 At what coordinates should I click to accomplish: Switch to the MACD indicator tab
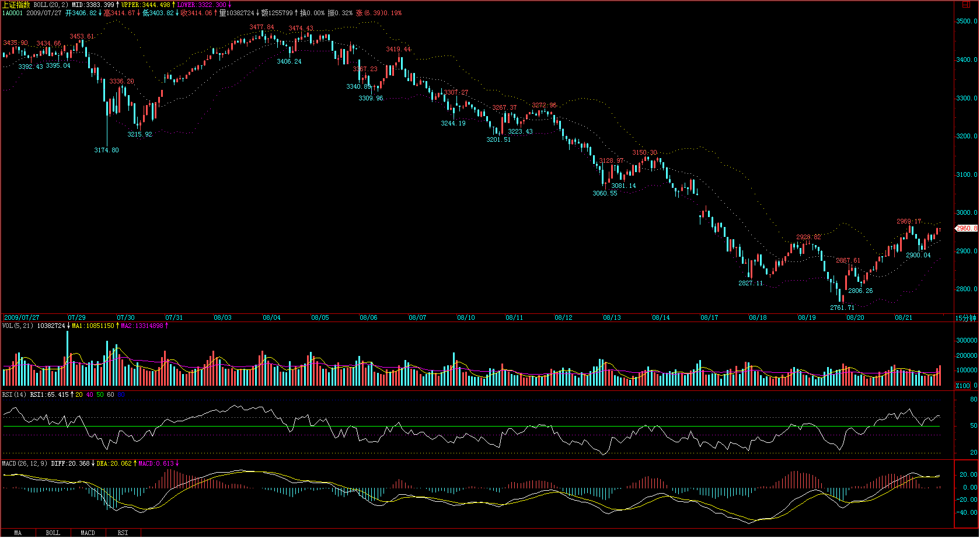tap(88, 533)
